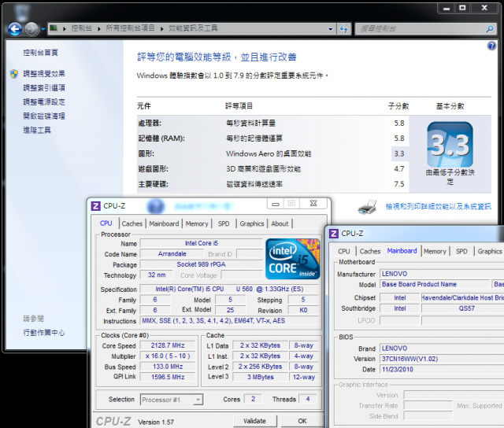Click 所有控制台項目 breadcrumb

130,28
